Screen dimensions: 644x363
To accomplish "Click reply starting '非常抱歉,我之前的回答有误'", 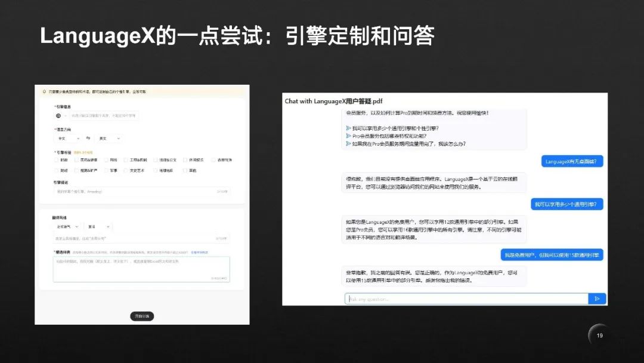I will (434, 276).
